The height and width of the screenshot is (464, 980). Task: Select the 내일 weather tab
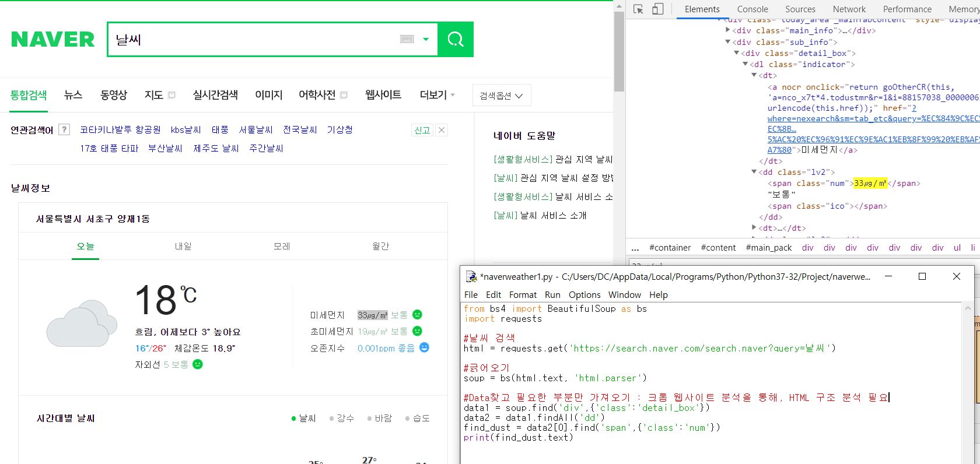[x=183, y=246]
